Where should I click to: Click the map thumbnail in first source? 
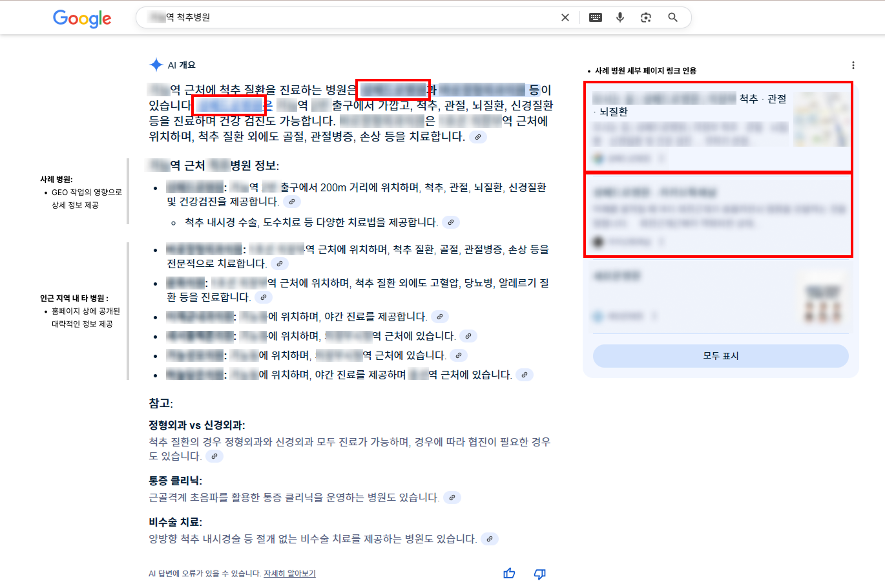pos(820,120)
